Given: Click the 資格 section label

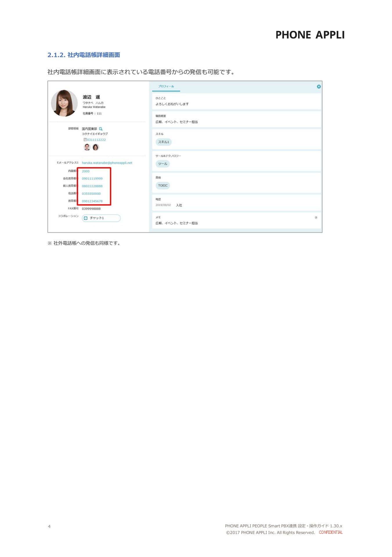Looking at the screenshot, I should click(158, 178).
